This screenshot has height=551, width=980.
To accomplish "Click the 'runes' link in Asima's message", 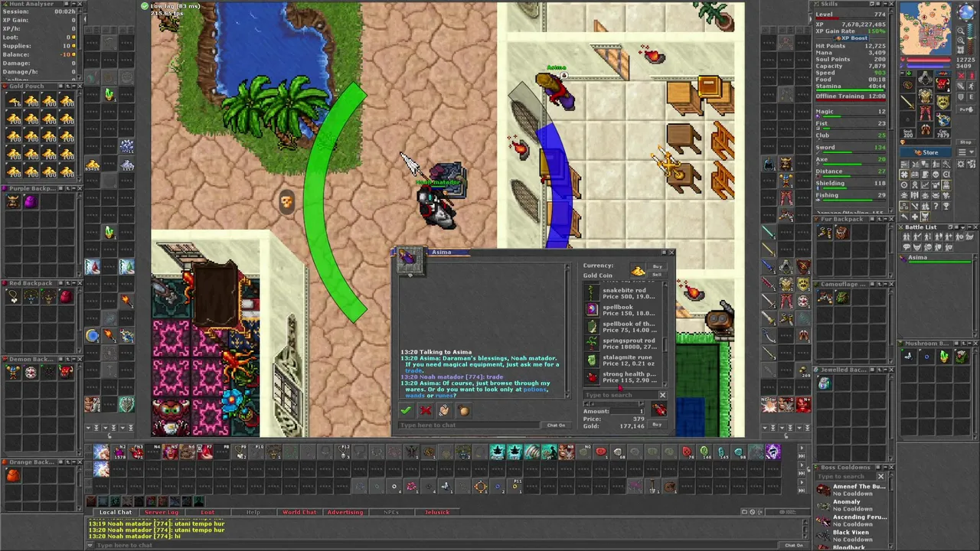I will click(444, 396).
